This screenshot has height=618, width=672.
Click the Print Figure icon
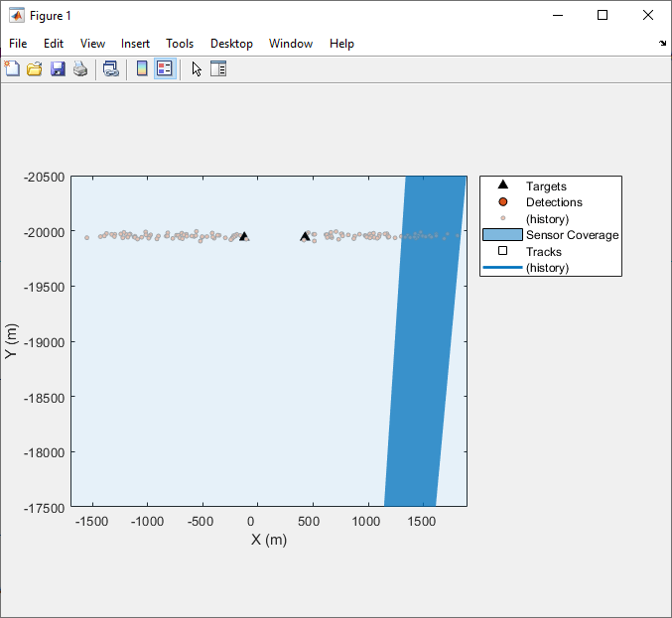tap(80, 68)
